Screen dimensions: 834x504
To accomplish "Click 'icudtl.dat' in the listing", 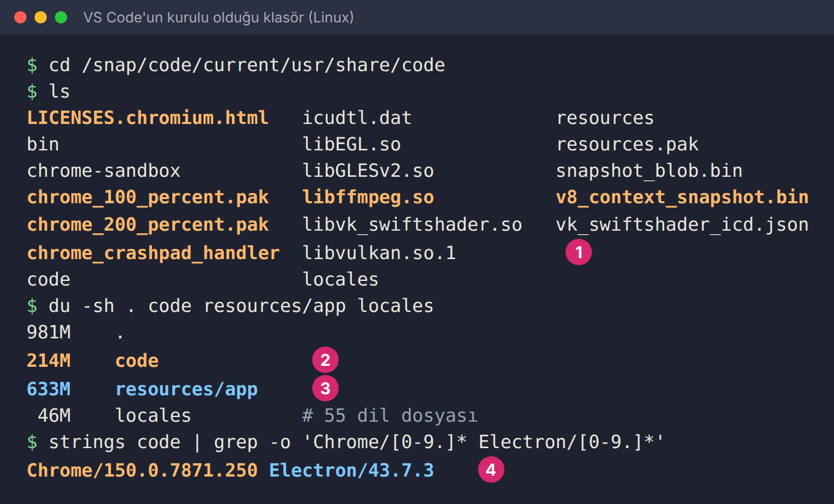I will click(357, 118).
